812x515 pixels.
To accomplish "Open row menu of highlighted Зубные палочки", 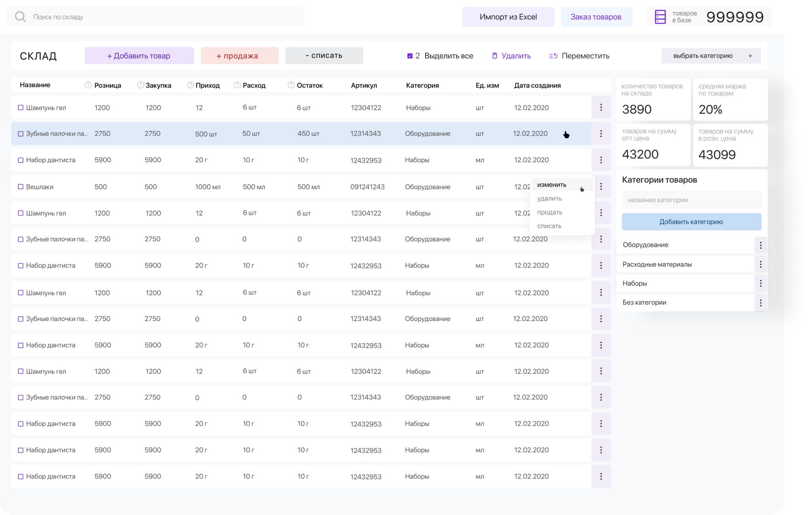I will [601, 134].
